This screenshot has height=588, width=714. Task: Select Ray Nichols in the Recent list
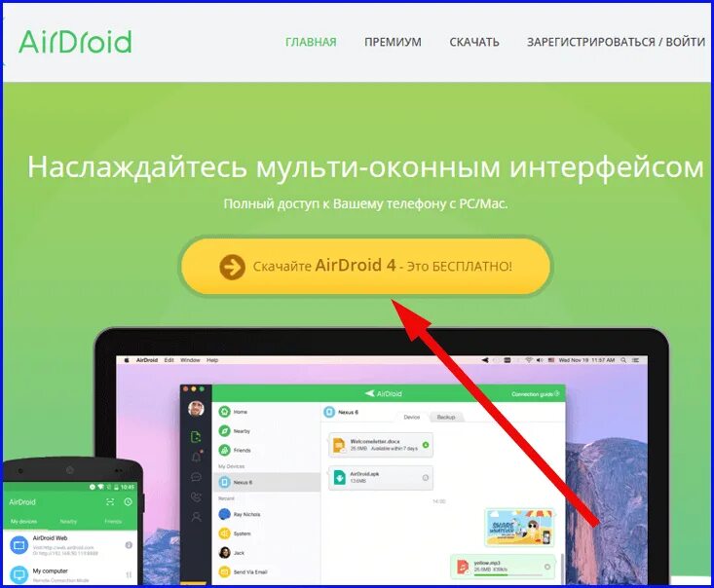pos(266,514)
